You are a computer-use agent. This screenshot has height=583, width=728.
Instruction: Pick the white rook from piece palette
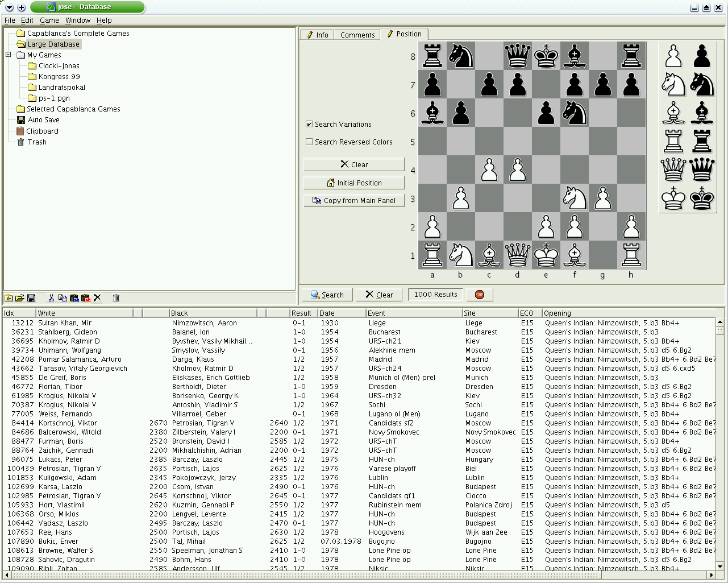click(x=673, y=141)
